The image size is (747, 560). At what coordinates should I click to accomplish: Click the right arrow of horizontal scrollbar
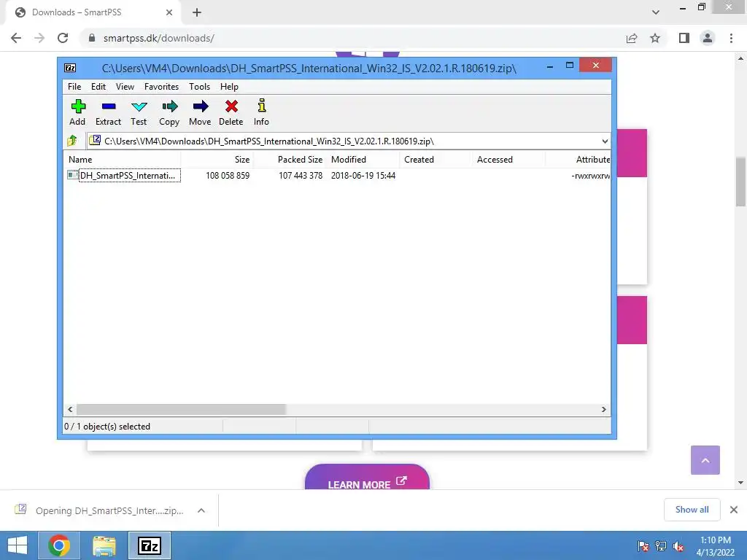(603, 409)
